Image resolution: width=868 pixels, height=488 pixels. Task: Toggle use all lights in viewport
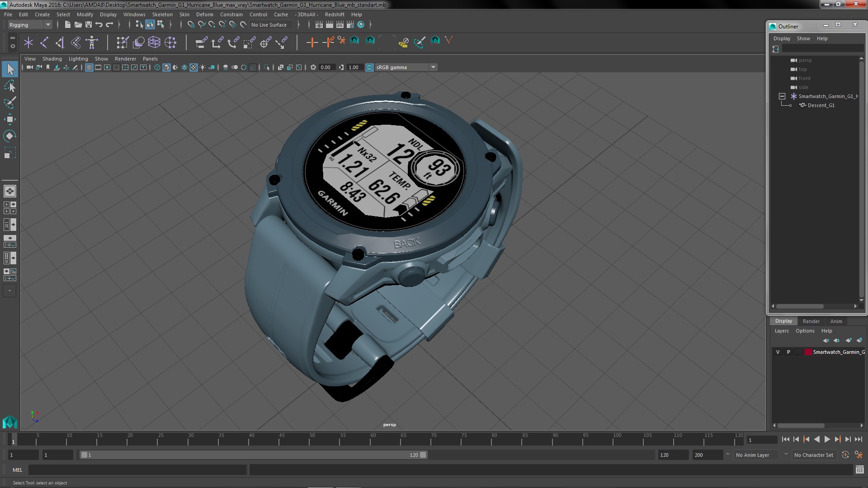(x=203, y=67)
